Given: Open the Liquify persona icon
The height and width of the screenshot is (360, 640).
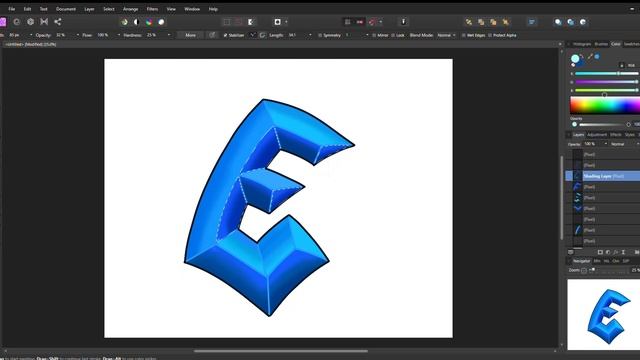Looking at the screenshot, I should 16,22.
